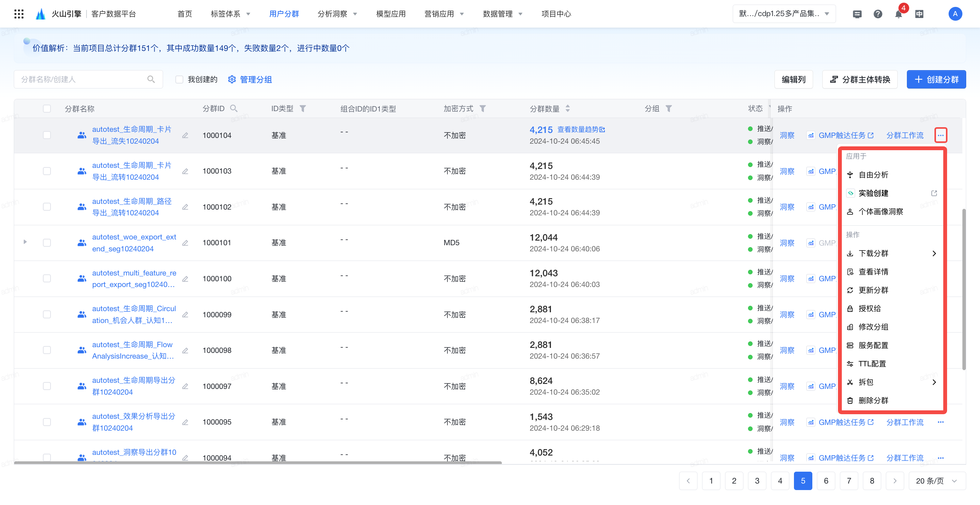Filter the 分组 column
The height and width of the screenshot is (505, 980).
coord(668,108)
